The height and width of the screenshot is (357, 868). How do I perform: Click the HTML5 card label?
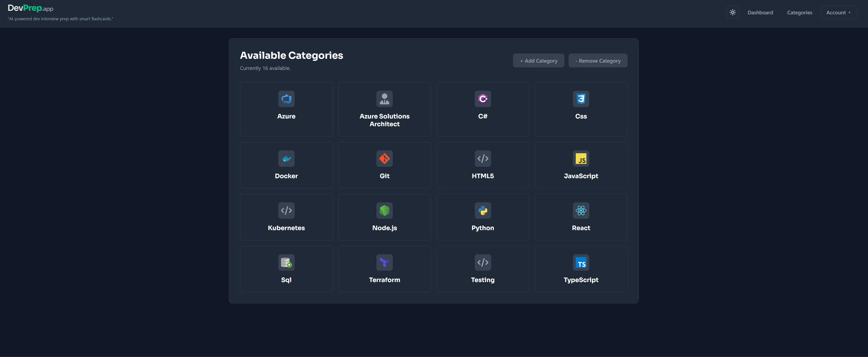[x=483, y=176]
